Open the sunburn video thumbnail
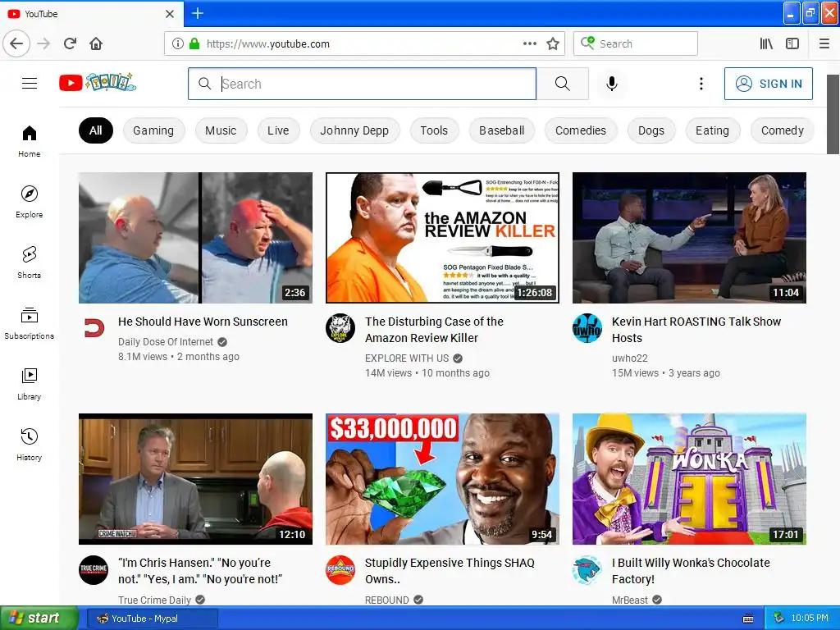Screen dimensions: 840x630 pyautogui.click(x=195, y=238)
